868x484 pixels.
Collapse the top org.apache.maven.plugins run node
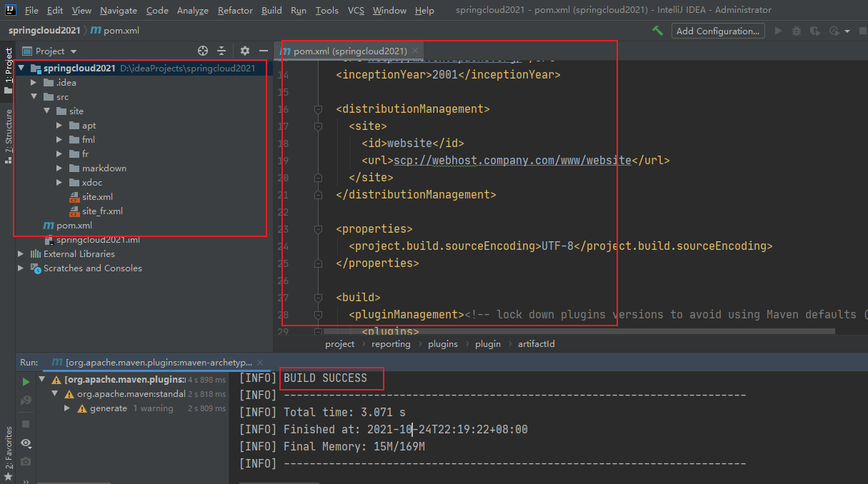[x=42, y=380]
